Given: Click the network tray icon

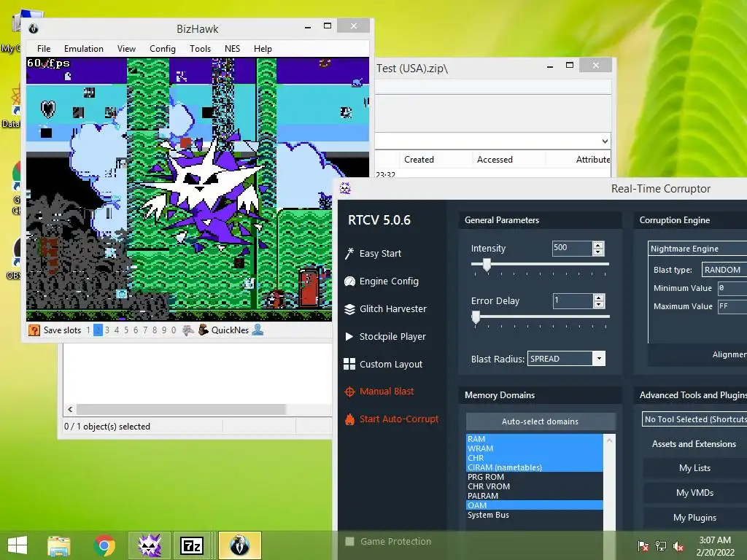Looking at the screenshot, I should point(661,546).
